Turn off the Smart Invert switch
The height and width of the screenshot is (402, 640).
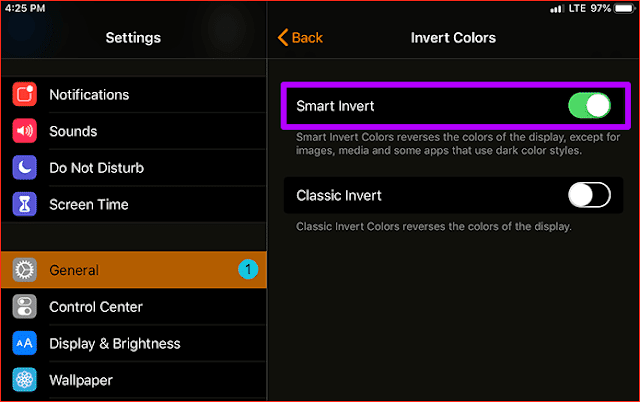pos(589,106)
